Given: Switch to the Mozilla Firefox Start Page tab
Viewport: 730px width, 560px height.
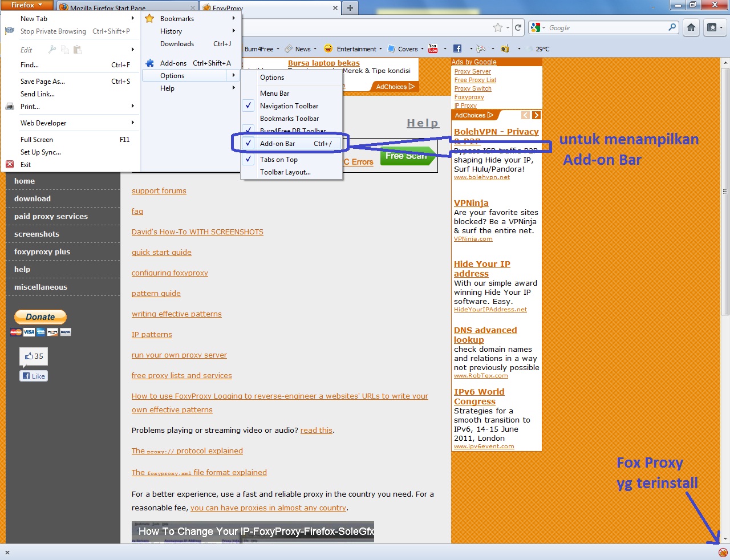Looking at the screenshot, I should (x=127, y=8).
